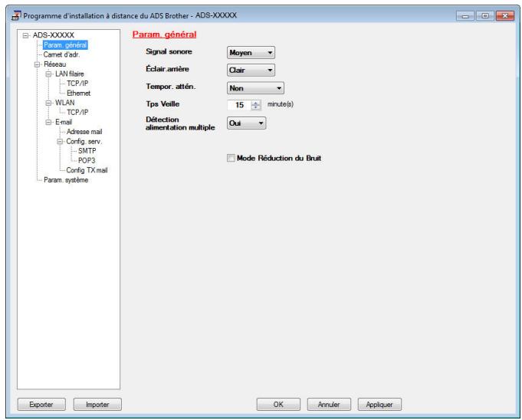
Task: Select Config TX mail in the tree
Action: coord(87,170)
